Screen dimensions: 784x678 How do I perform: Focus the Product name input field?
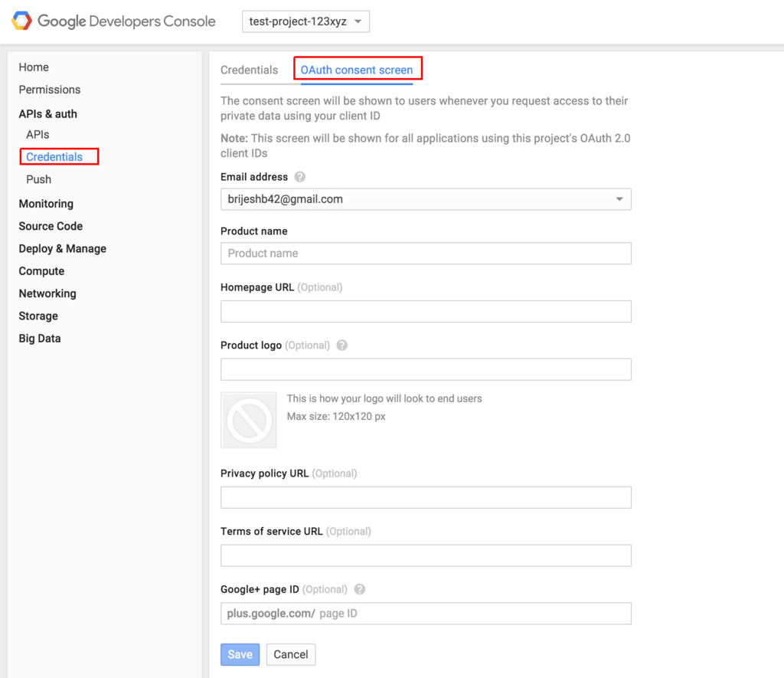426,254
